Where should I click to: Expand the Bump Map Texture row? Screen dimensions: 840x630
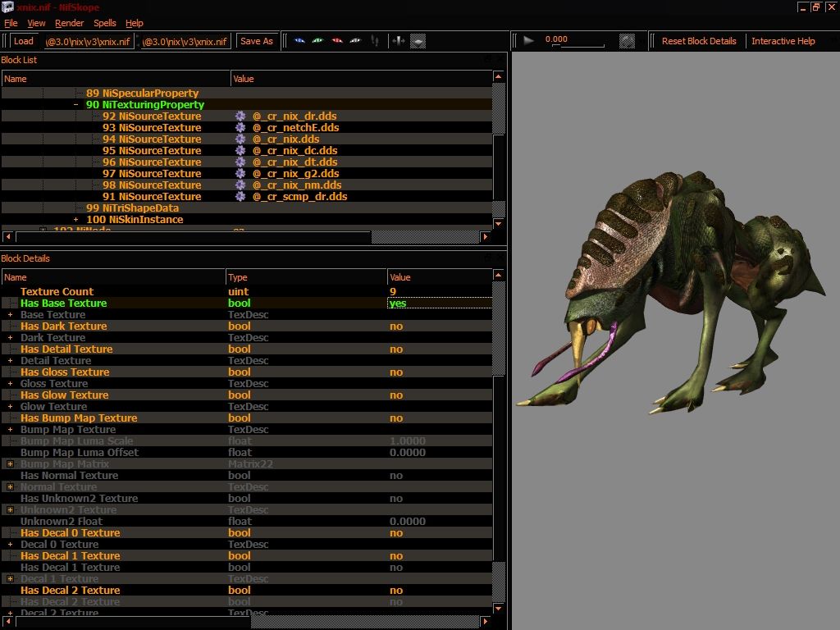point(10,430)
